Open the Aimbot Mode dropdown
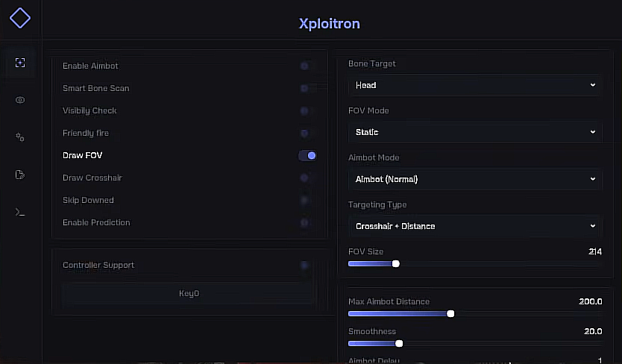 [x=475, y=179]
